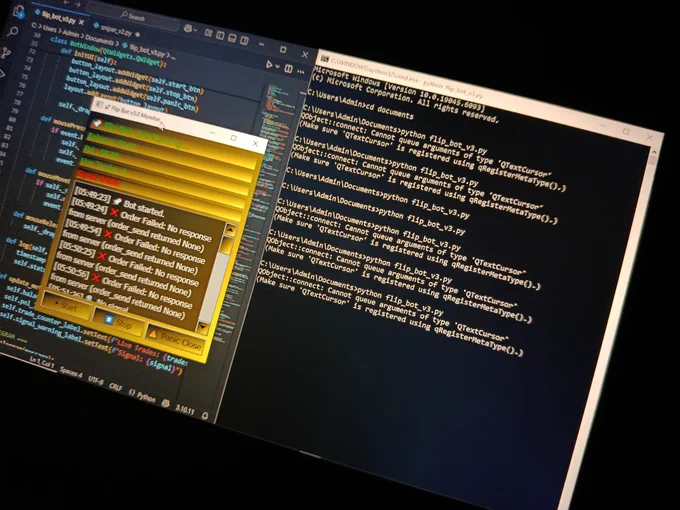680x510 pixels.
Task: Click the VS Code title bar Search box
Action: pyautogui.click(x=133, y=17)
